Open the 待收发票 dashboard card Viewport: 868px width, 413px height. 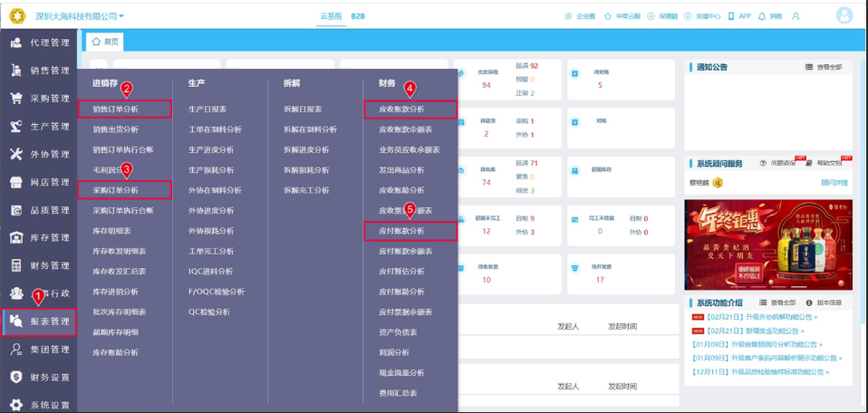point(507,274)
